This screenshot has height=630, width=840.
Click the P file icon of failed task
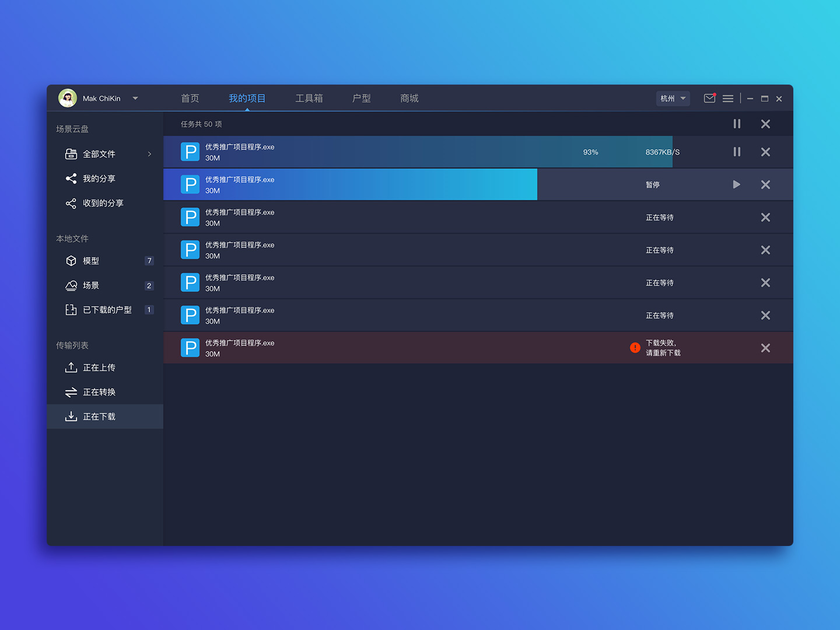(x=190, y=348)
